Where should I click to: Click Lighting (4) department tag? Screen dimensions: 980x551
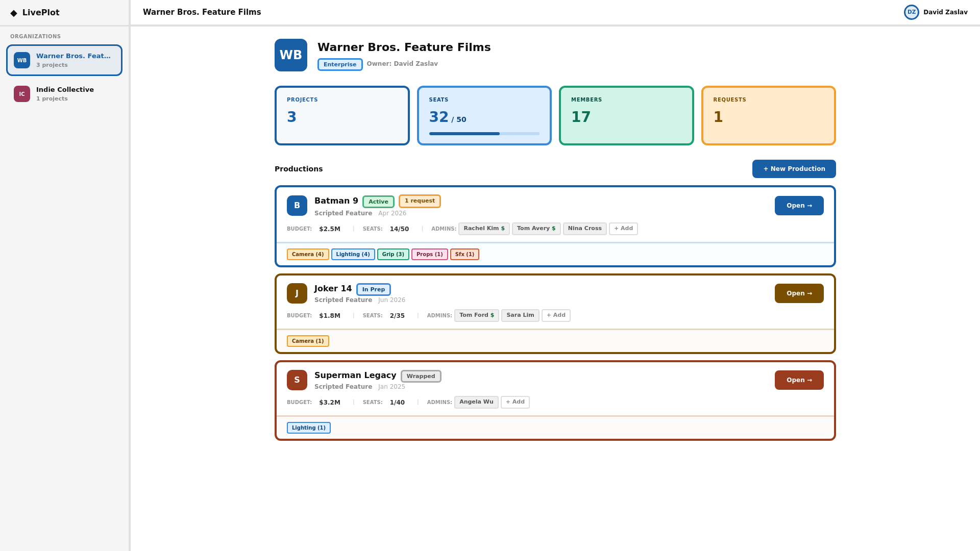pyautogui.click(x=353, y=254)
